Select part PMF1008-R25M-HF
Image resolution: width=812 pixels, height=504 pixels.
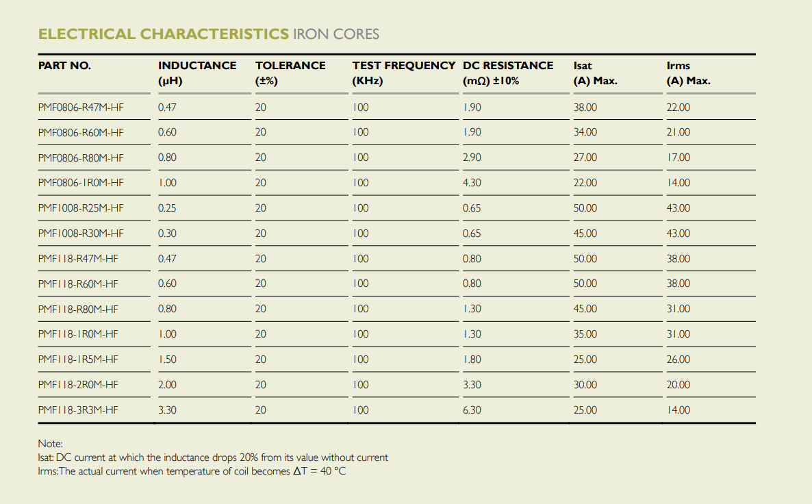pos(81,208)
